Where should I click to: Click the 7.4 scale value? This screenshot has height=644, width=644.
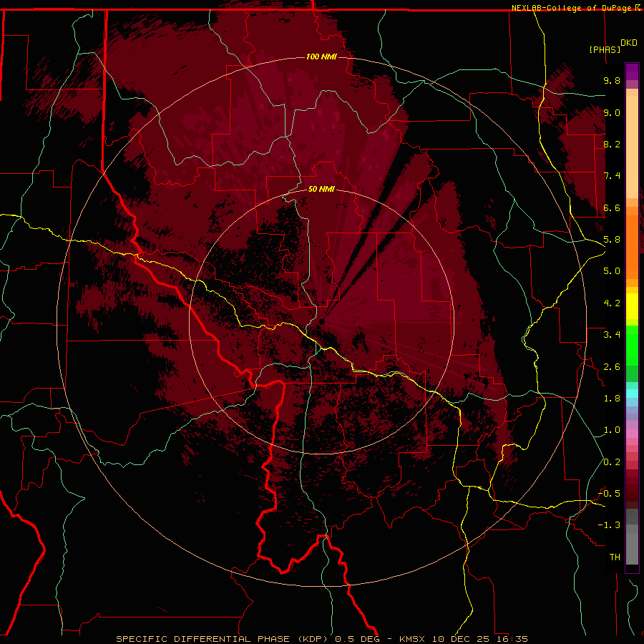612,176
